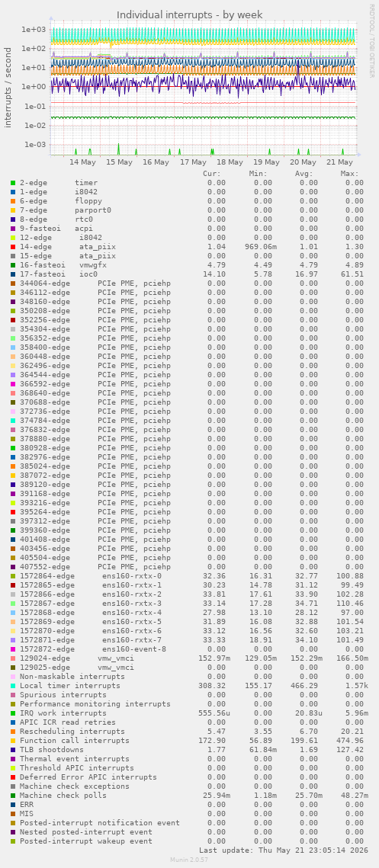Image resolution: width=379 pixels, height=868 pixels.
Task: Click the Rescheduling interrupts orange swatch
Action: 13,732
